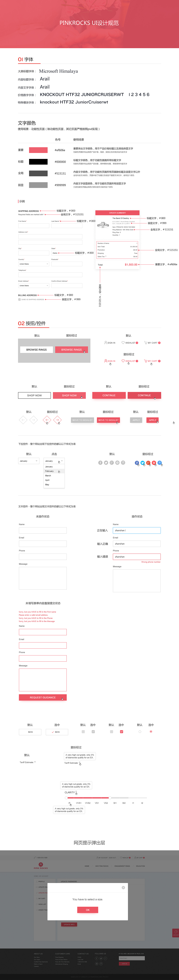This screenshot has height=980, width=179.
Task: Click the gray left-arrow diamond icon
Action: tap(23, 420)
